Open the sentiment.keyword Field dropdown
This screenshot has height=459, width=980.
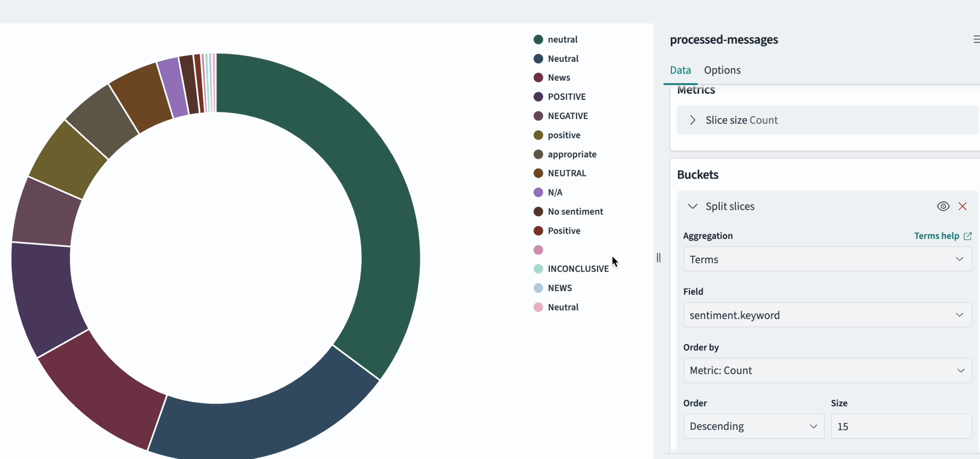point(827,315)
